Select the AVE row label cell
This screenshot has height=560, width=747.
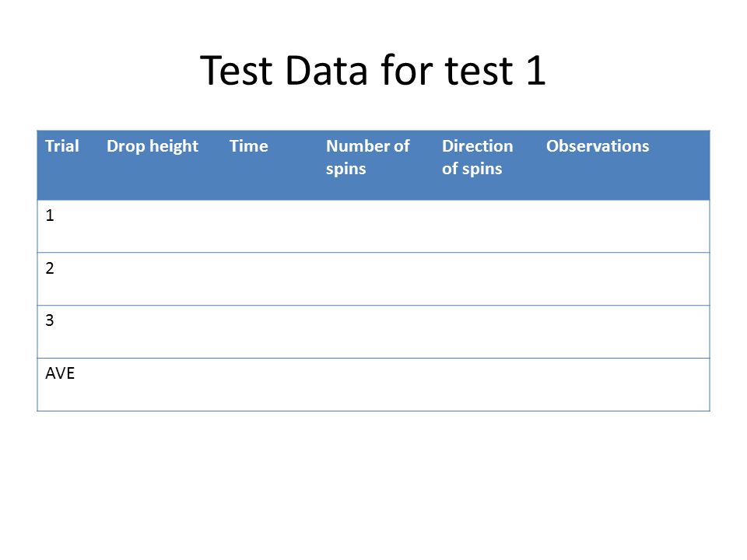pos(68,385)
